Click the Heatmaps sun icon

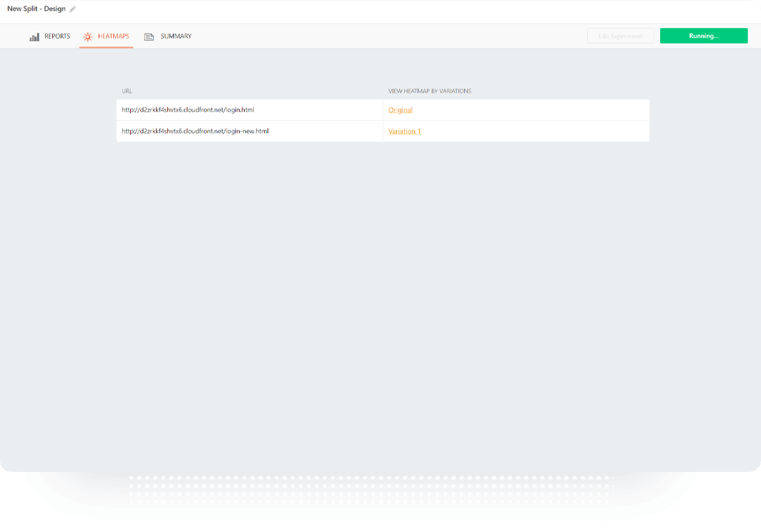(x=88, y=36)
